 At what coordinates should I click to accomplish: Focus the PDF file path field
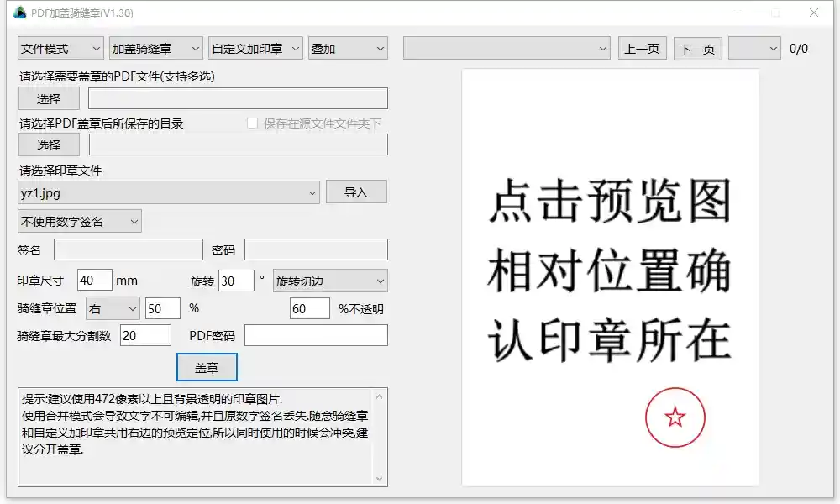click(238, 98)
